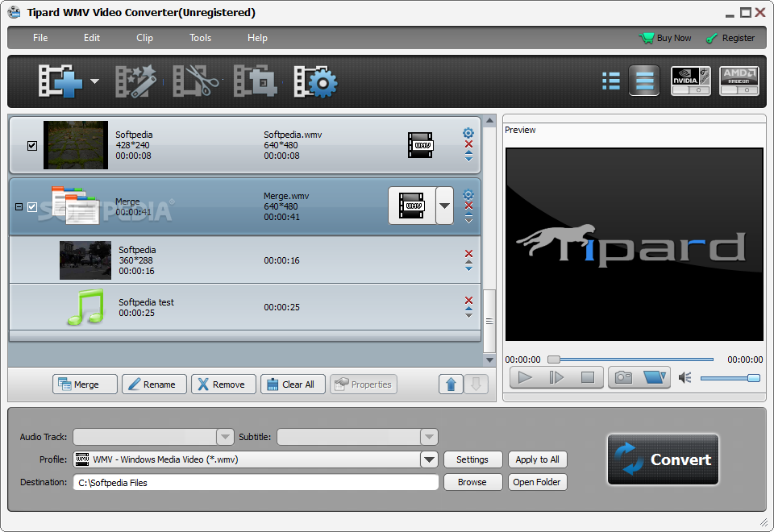
Task: Step to next frame in preview
Action: pos(556,378)
